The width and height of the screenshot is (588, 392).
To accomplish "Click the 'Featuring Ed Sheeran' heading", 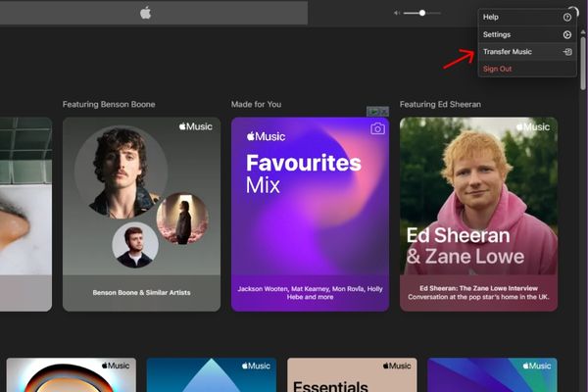I will (440, 104).
